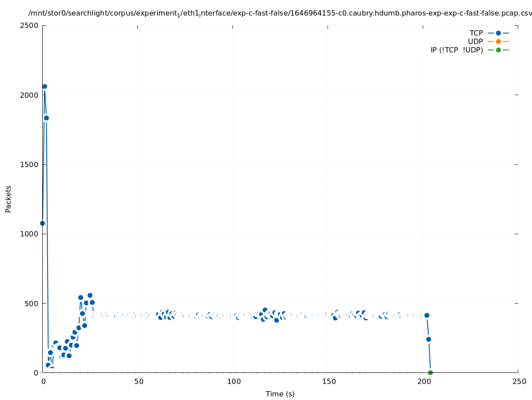Toggle the UDP series via its legend label

pos(475,41)
